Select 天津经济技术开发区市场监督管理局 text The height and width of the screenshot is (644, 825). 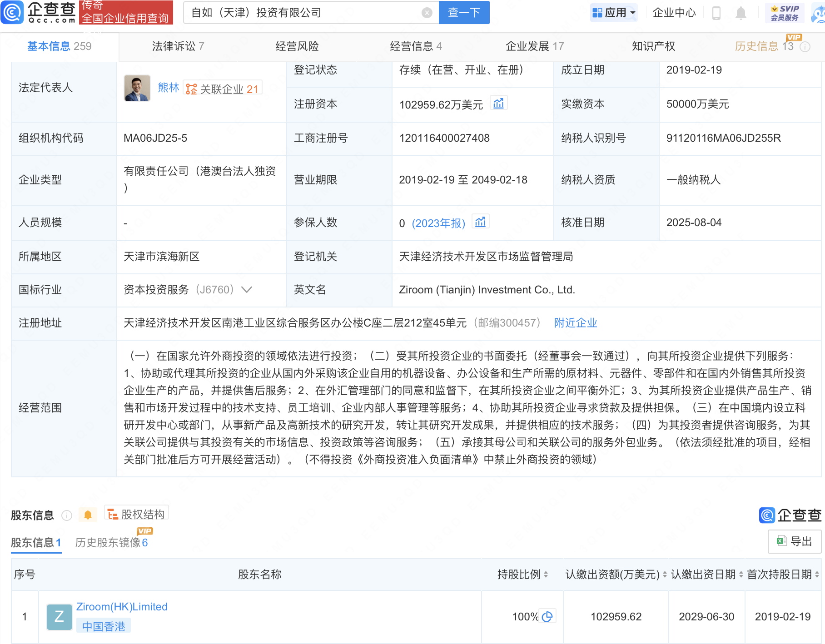click(x=486, y=257)
